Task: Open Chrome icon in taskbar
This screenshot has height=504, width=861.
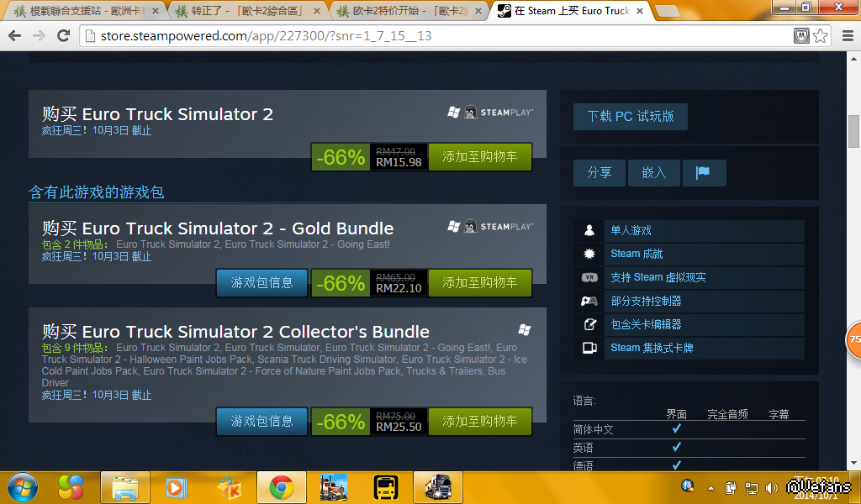Action: [281, 487]
